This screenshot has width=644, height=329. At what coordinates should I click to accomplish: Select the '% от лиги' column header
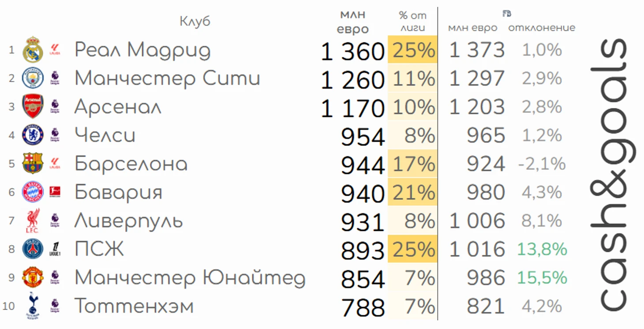[x=413, y=22]
